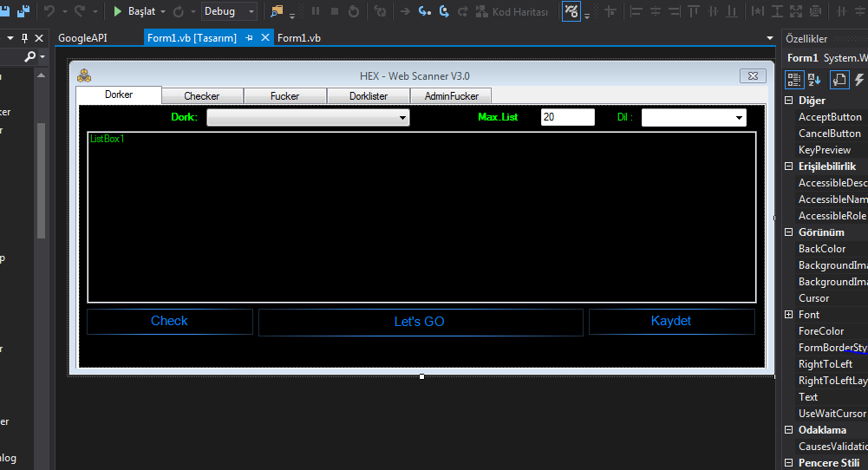The height and width of the screenshot is (470, 868).
Task: Expand the Font property
Action: click(x=788, y=315)
